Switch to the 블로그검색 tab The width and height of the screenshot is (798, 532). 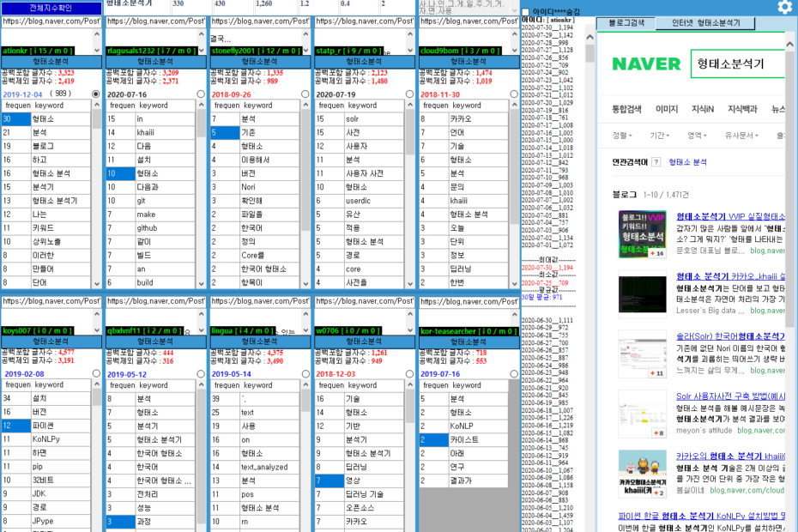626,23
